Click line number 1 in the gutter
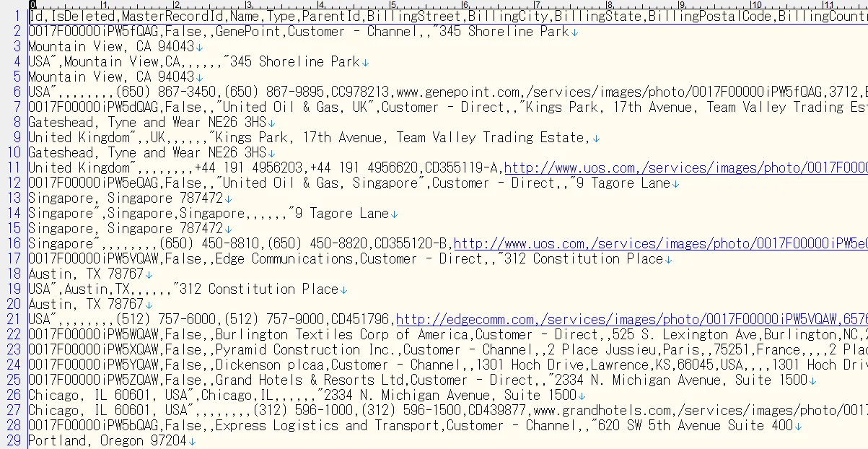Viewport: 868px width, 449px height. [17, 16]
